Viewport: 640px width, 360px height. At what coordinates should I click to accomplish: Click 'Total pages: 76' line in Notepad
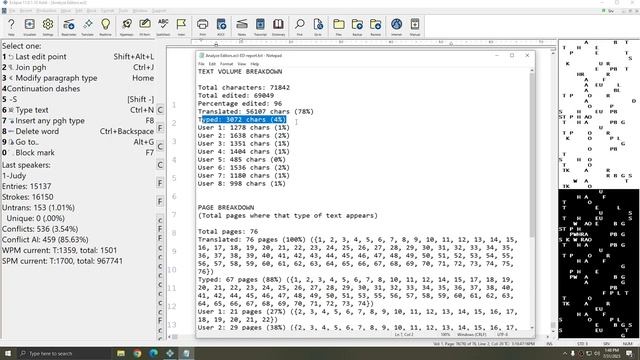(x=228, y=231)
